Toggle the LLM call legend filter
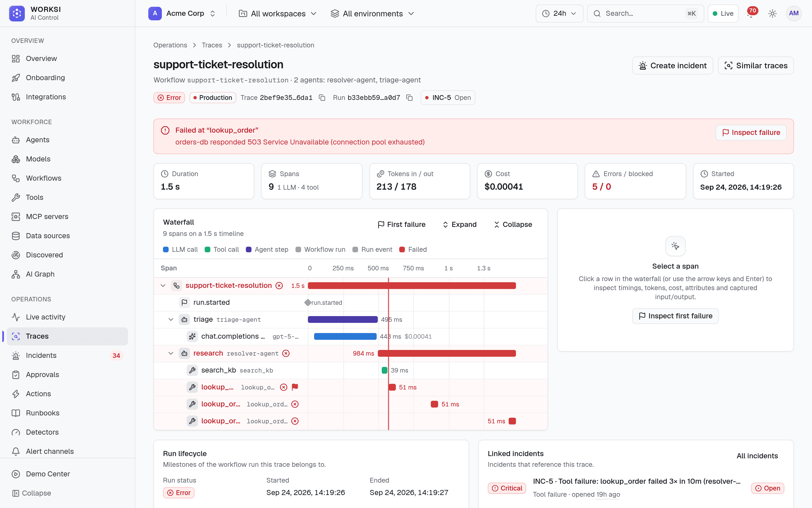This screenshot has height=508, width=812. [180, 249]
